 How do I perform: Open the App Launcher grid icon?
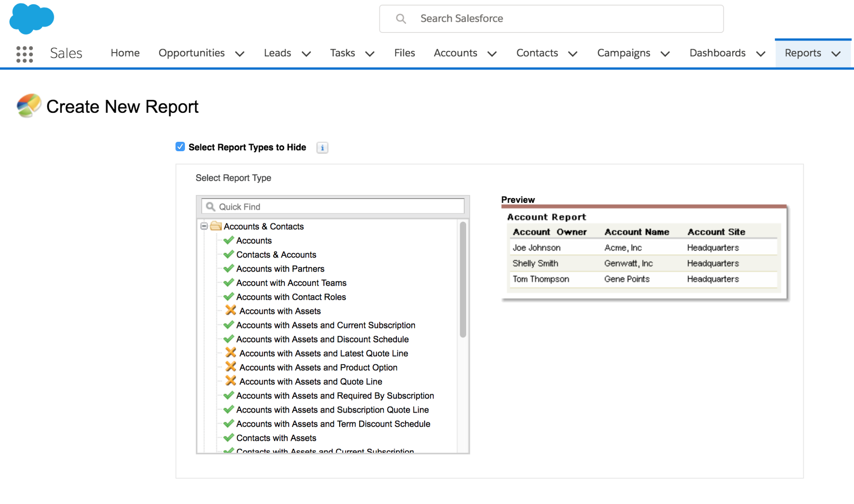[24, 54]
